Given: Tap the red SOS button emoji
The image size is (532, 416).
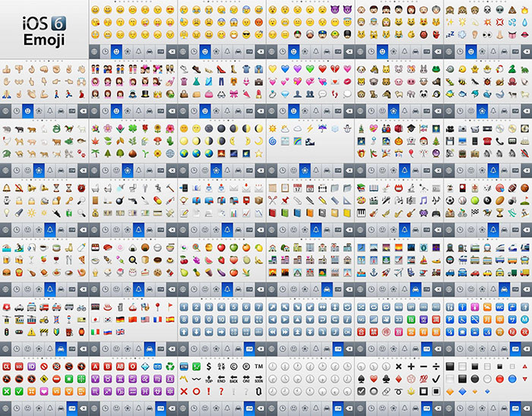Looking at the screenshot, I should [19, 367].
